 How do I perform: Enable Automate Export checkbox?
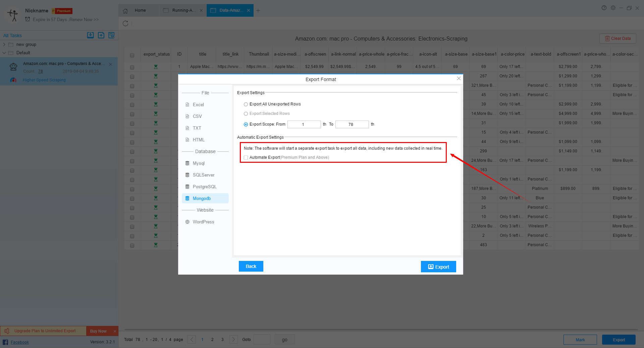[246, 157]
